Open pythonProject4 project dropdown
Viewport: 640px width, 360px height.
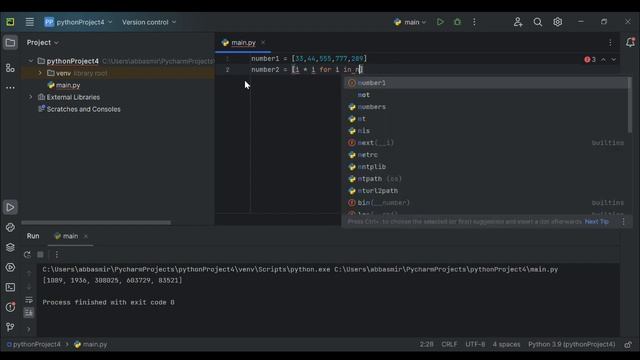[78, 22]
